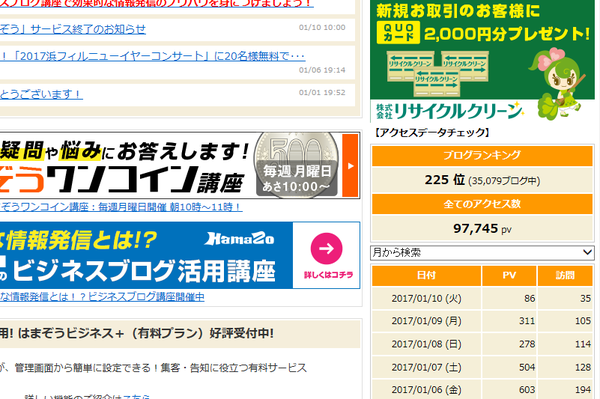Open the ワンコイン講座：毎週月曜日開催 link

pyautogui.click(x=121, y=207)
